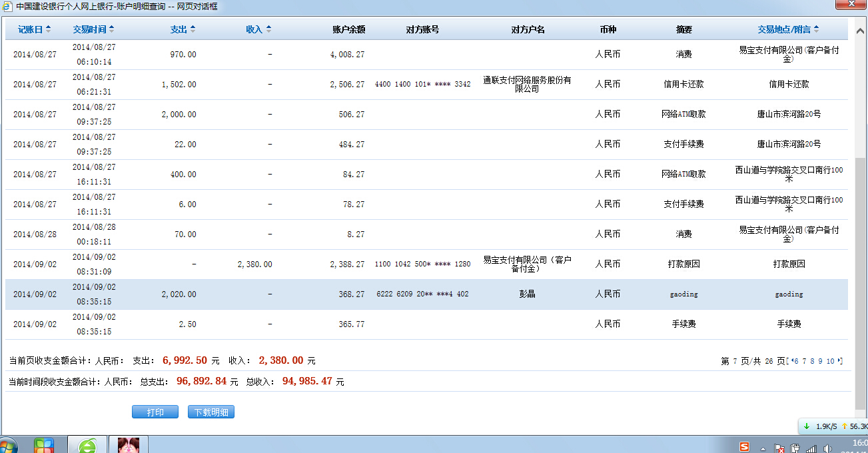The width and height of the screenshot is (868, 453).
Task: Open the avatar photo taskbar app
Action: tap(129, 445)
